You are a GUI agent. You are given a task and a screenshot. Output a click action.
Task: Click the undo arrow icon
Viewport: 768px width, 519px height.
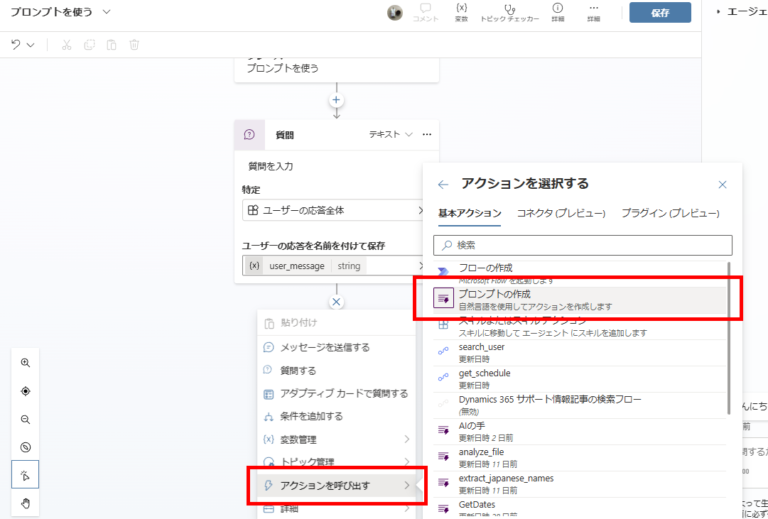click(x=16, y=44)
